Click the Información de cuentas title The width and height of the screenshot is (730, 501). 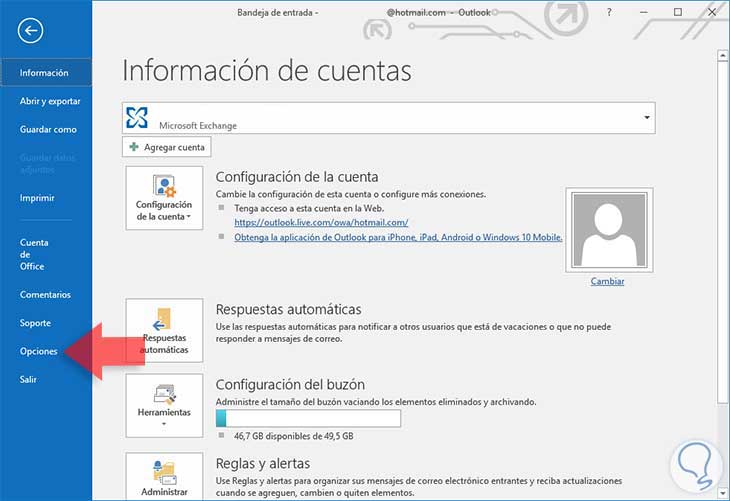[267, 71]
